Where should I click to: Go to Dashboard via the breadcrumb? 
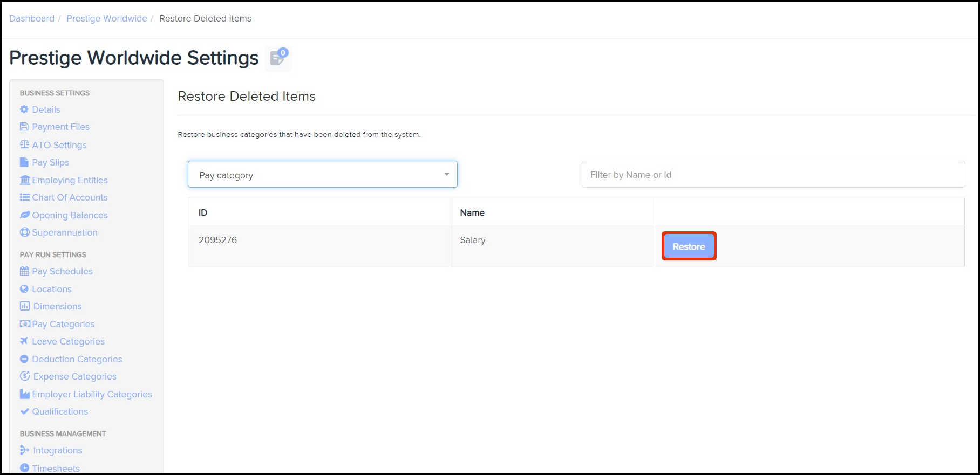[32, 18]
